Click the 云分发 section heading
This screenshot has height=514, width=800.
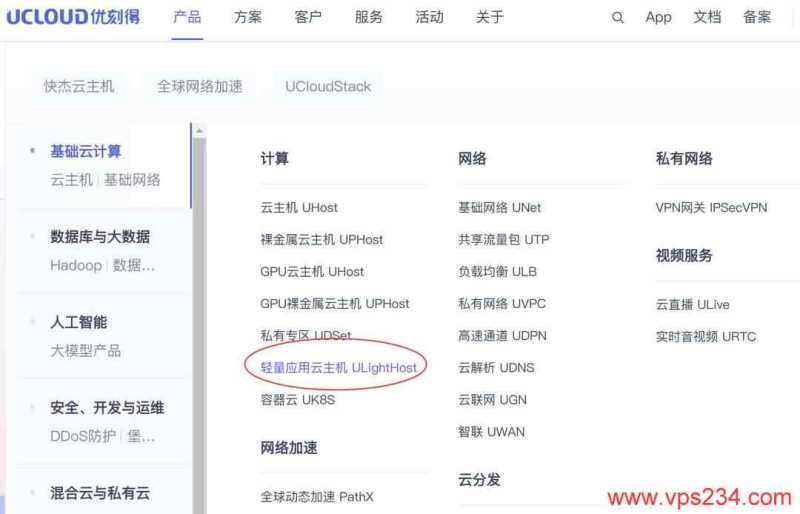pos(479,480)
